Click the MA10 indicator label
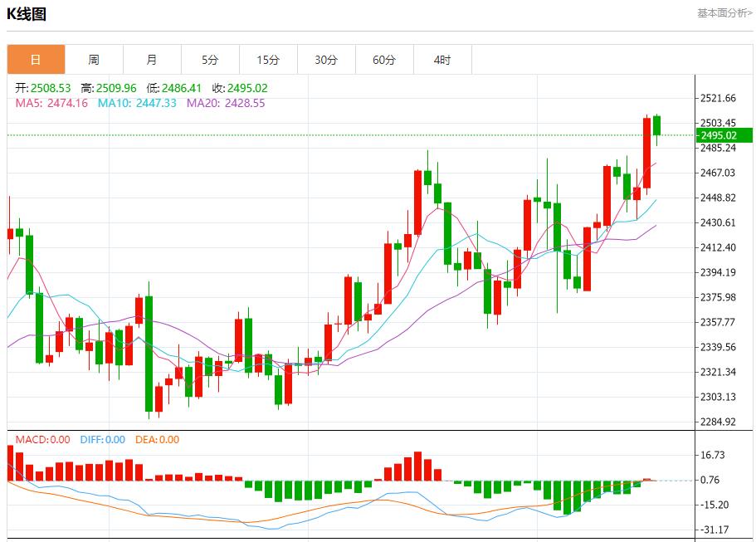This screenshot has height=542, width=756. [x=137, y=103]
